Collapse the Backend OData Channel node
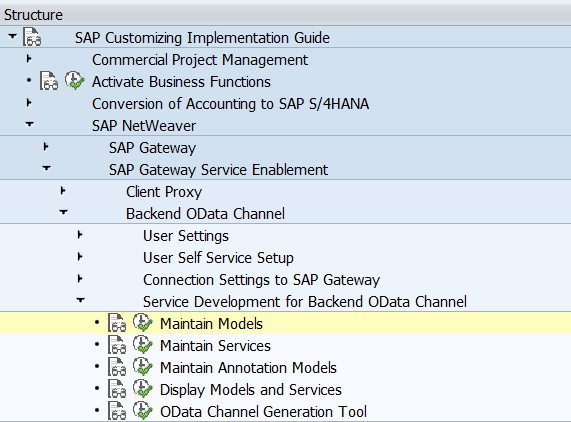 pos(63,212)
